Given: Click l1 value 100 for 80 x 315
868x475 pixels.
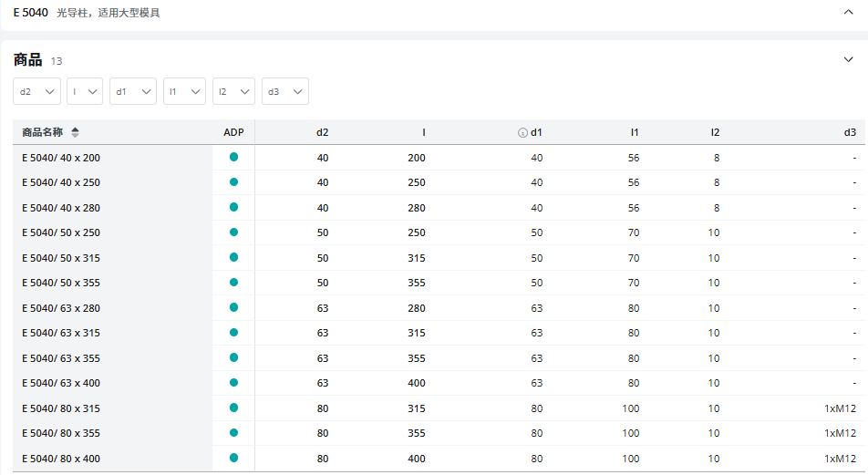Looking at the screenshot, I should 631,408.
